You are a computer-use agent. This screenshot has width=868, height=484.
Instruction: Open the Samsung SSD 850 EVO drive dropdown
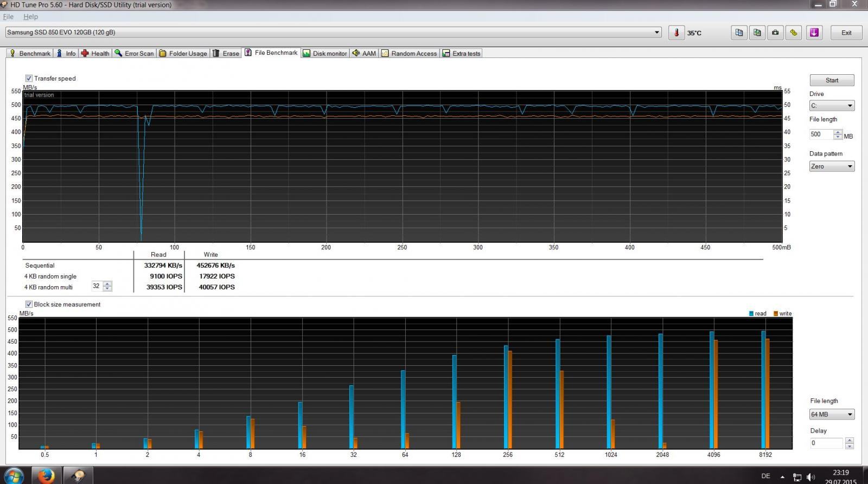pyautogui.click(x=333, y=33)
